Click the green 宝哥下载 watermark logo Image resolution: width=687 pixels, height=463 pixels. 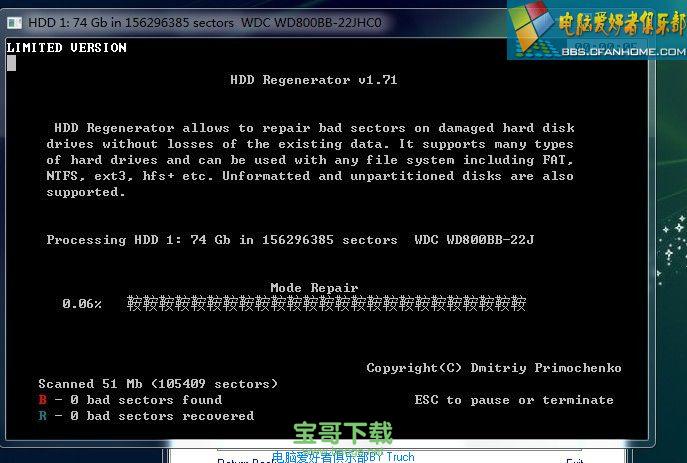click(343, 433)
